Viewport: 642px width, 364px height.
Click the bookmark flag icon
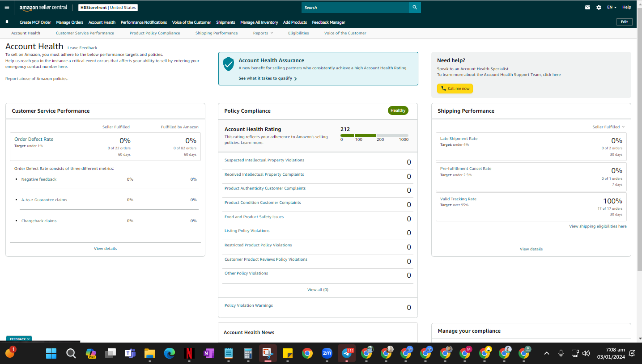pos(7,22)
